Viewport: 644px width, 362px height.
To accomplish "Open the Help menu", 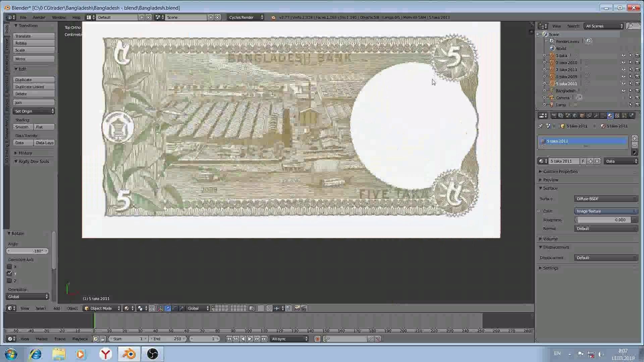I will tap(76, 17).
